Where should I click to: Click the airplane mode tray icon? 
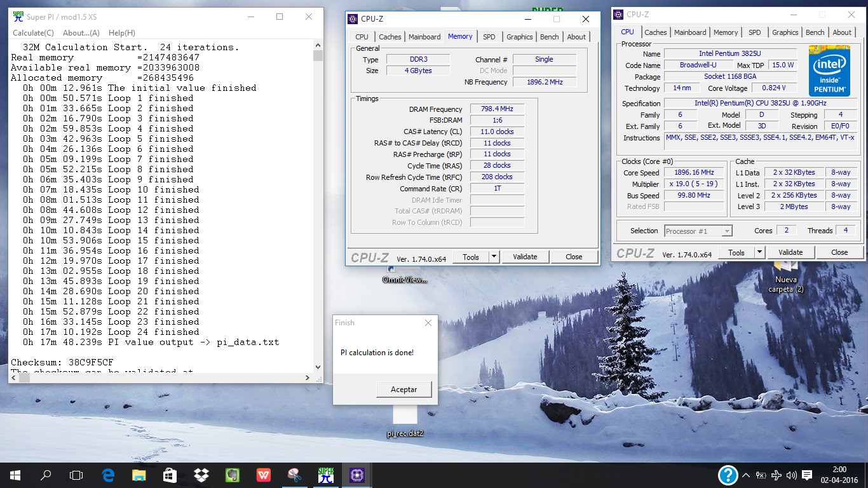[776, 475]
